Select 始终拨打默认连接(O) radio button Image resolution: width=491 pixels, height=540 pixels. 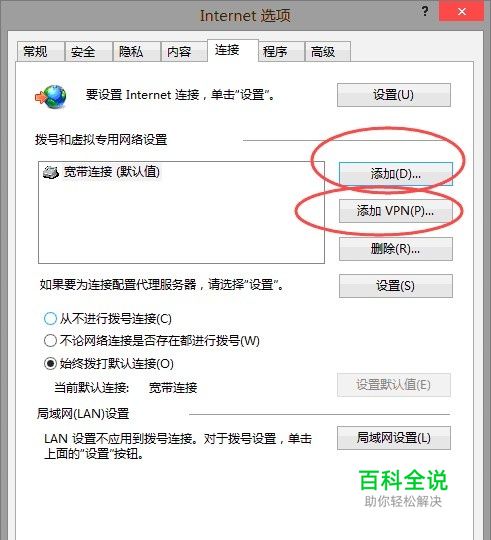click(50, 363)
